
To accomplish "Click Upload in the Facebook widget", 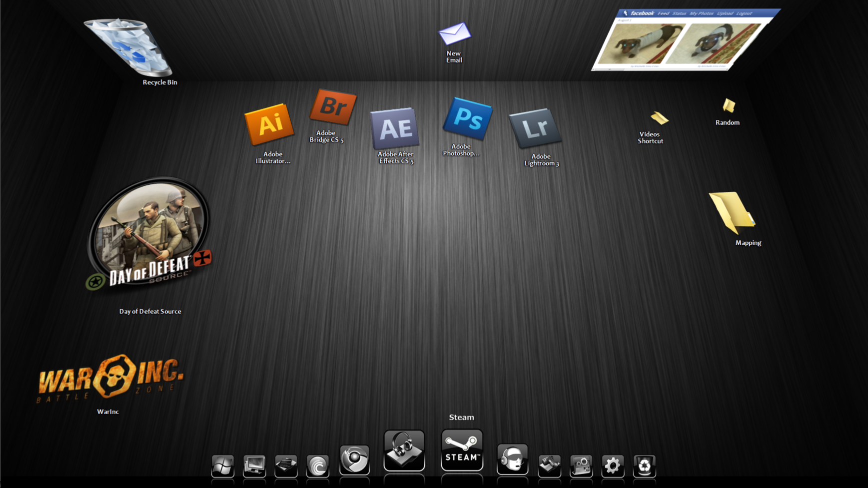I will click(725, 13).
